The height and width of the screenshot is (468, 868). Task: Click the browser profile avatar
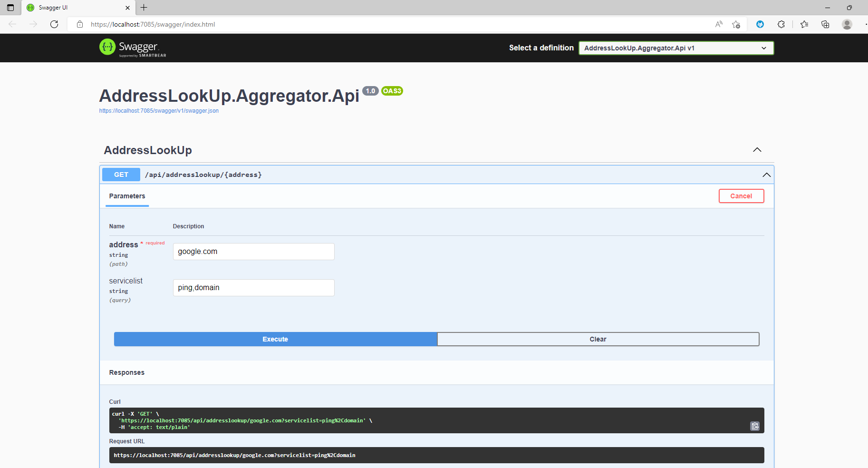pyautogui.click(x=847, y=24)
